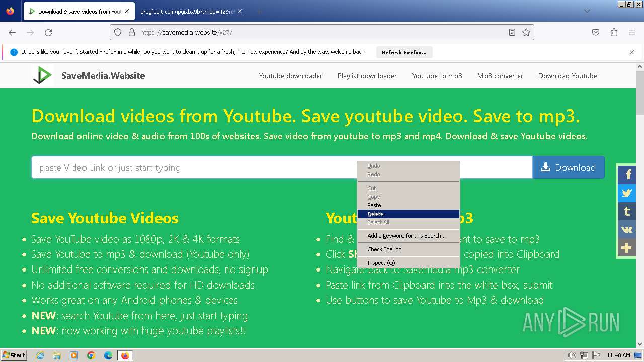Screen dimensions: 644x362
Task: Click the volume speaker tray icon
Action: (x=572, y=355)
